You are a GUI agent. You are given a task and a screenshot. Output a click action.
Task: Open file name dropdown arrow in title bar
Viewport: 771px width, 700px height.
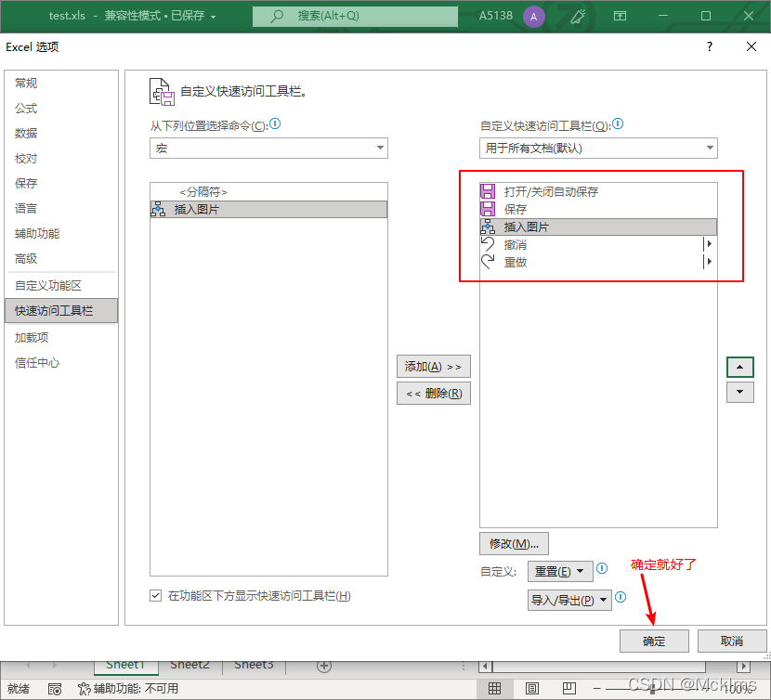214,17
